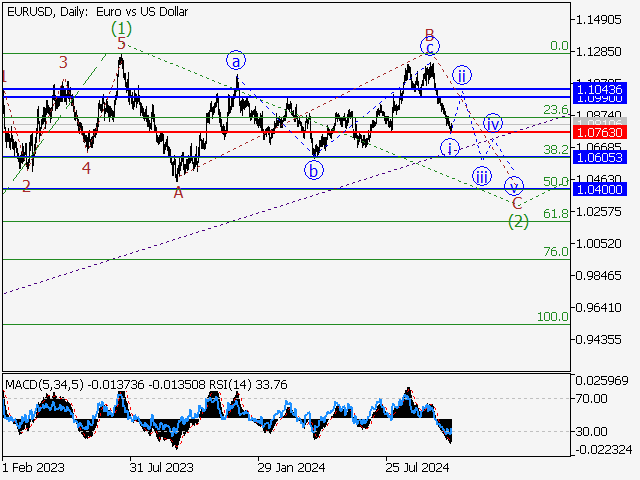Image resolution: width=640 pixels, height=480 pixels.
Task: Select the circled wave iv marker
Action: [493, 124]
